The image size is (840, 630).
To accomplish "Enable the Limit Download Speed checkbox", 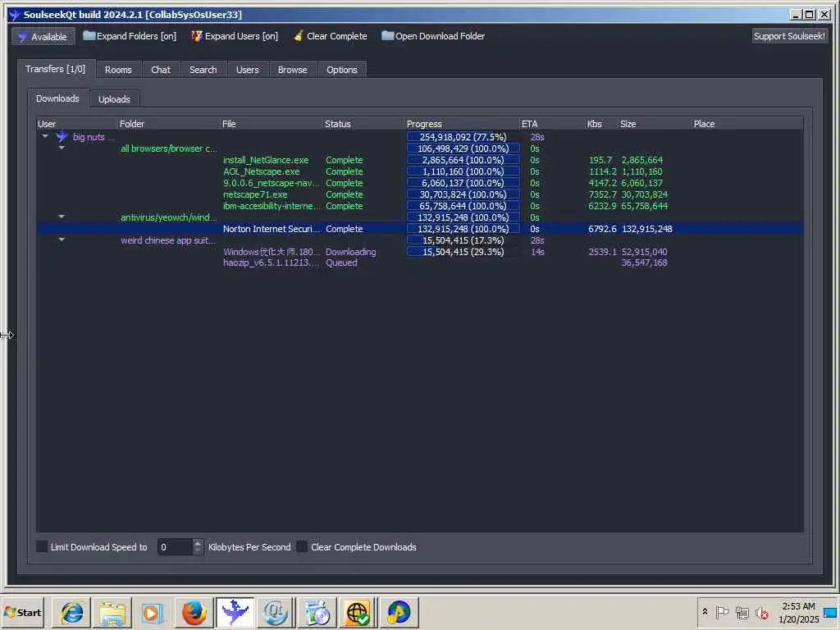I will click(42, 546).
